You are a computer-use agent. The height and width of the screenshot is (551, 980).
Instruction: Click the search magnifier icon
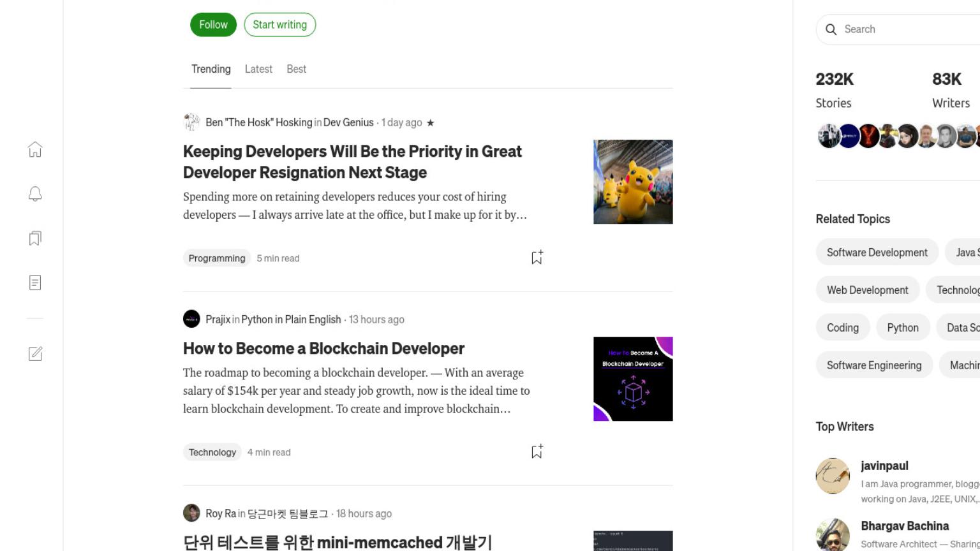pyautogui.click(x=831, y=29)
